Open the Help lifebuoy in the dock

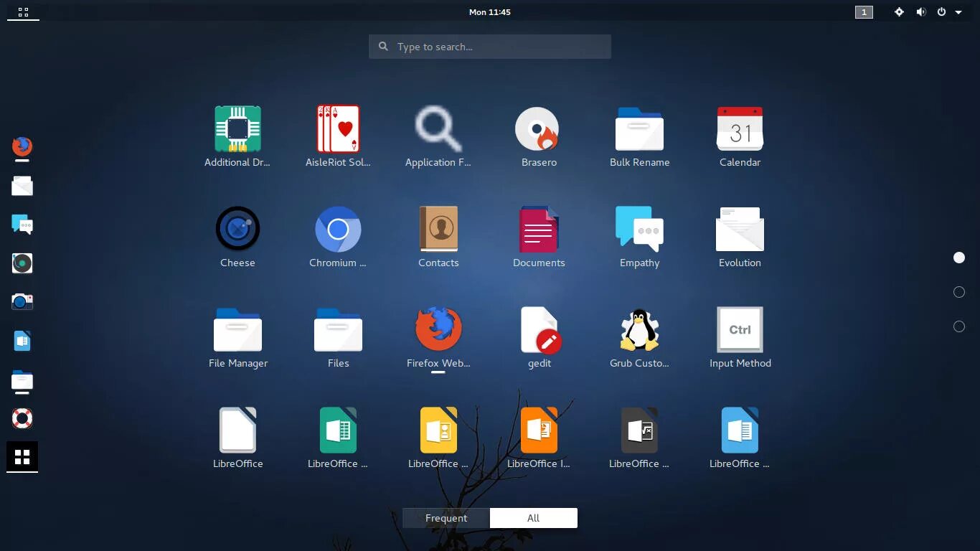(x=22, y=418)
